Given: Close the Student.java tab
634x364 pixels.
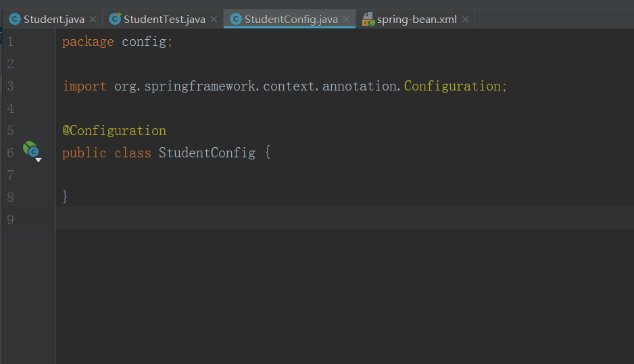Looking at the screenshot, I should click(x=93, y=20).
